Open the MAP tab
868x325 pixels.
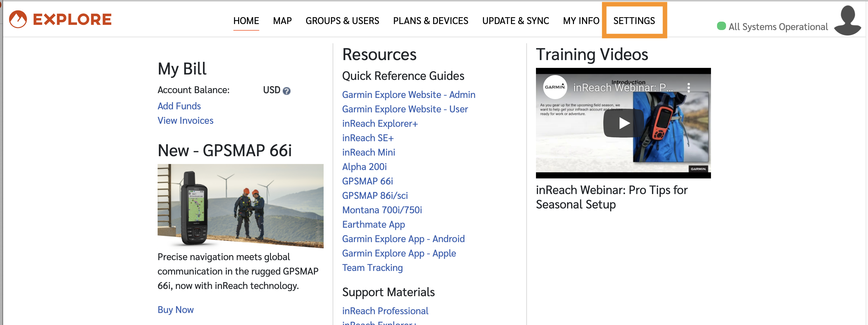[282, 21]
